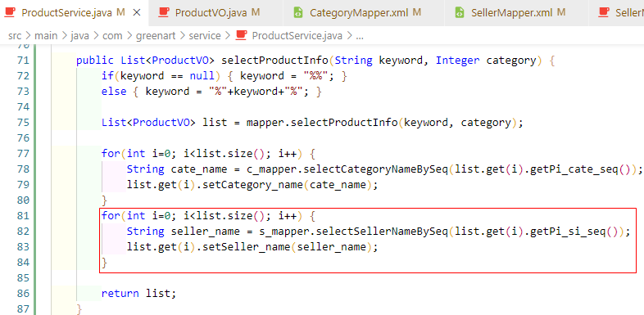The image size is (644, 315).
Task: Click line number 81 in the gutter
Action: click(x=24, y=216)
